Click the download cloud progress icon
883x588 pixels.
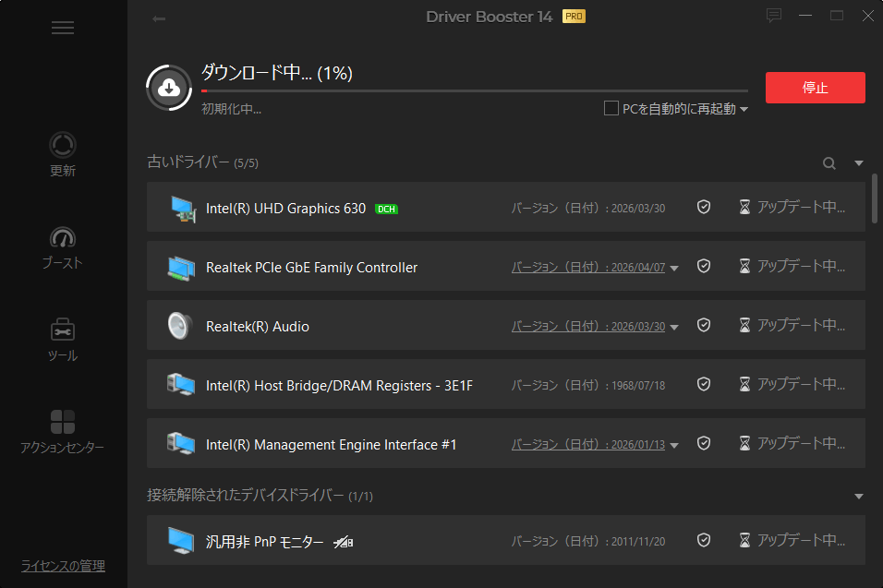click(169, 88)
